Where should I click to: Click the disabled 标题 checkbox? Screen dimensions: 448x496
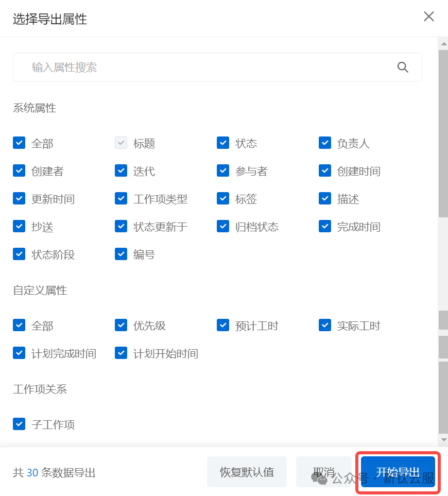(121, 143)
